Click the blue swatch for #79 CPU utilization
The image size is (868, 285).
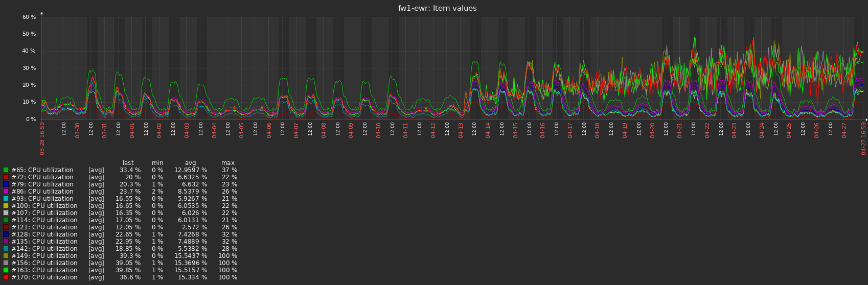6,184
